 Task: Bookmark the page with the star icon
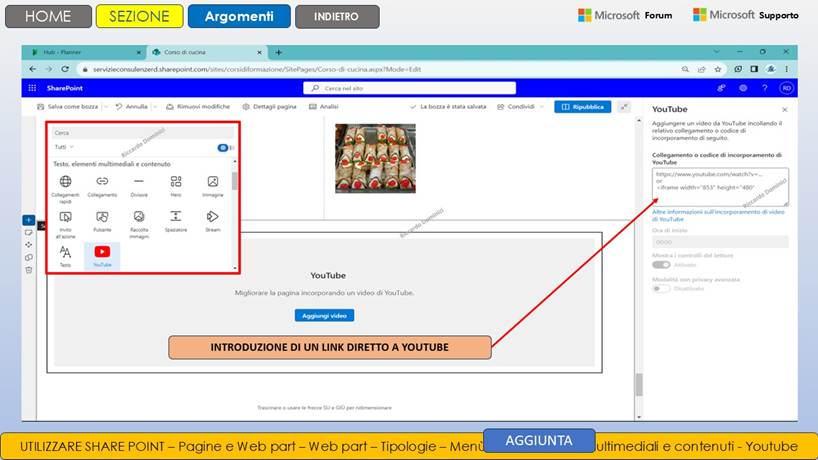coord(718,69)
